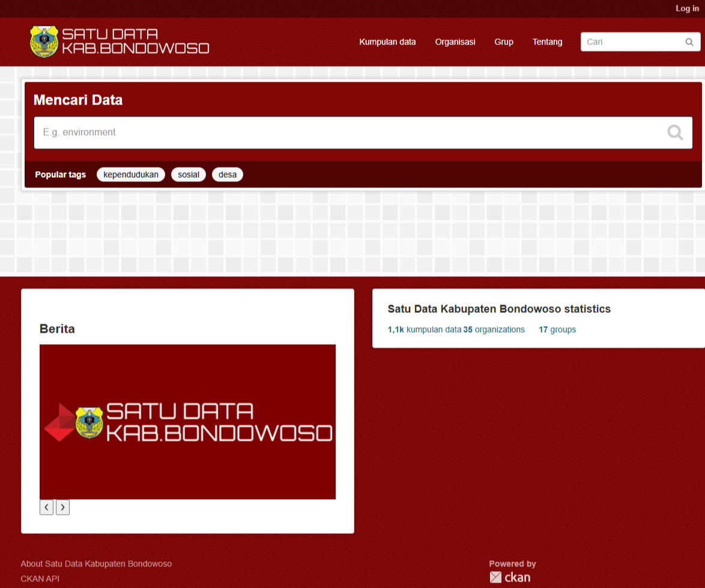Go to previous Berita slide
Image resolution: width=705 pixels, height=588 pixels.
47,508
